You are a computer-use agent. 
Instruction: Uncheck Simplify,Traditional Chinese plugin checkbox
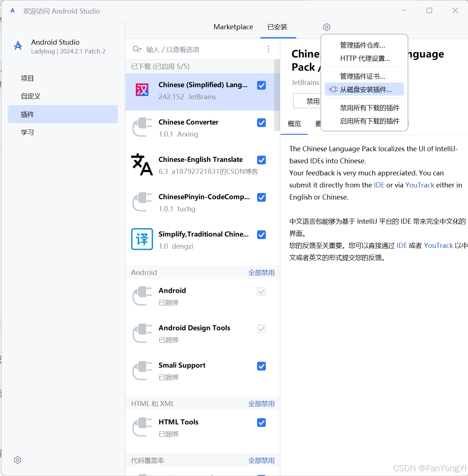pos(261,235)
